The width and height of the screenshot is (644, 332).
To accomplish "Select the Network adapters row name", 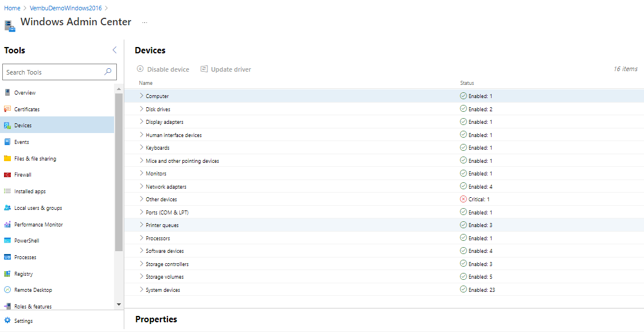I will 166,186.
